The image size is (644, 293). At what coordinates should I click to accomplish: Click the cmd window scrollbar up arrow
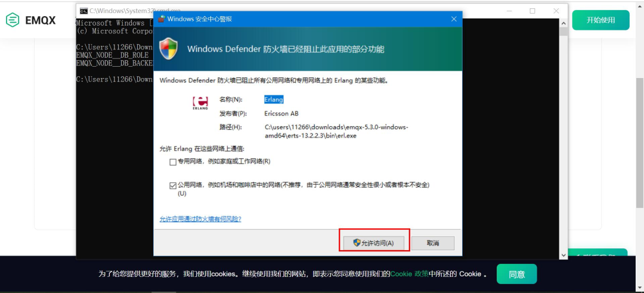(x=563, y=23)
